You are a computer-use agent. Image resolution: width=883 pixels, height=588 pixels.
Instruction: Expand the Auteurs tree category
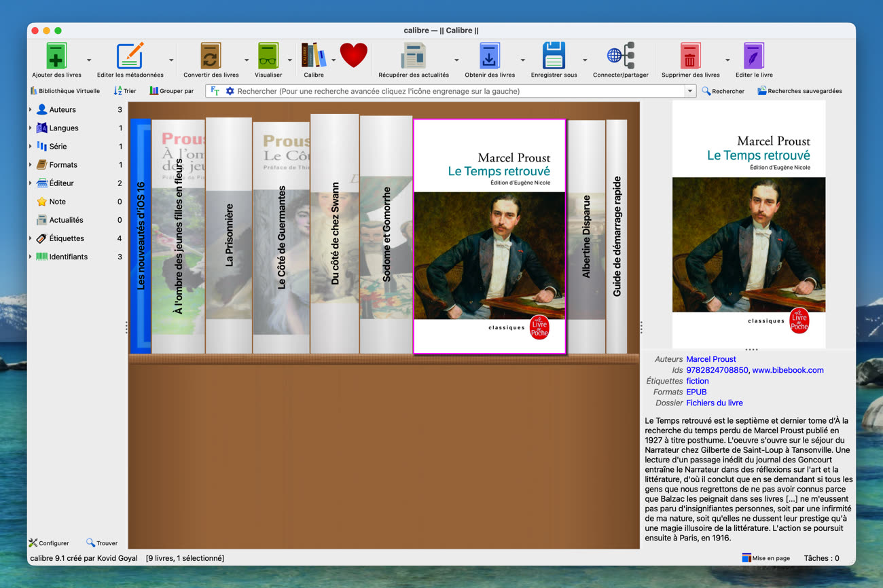click(x=31, y=109)
